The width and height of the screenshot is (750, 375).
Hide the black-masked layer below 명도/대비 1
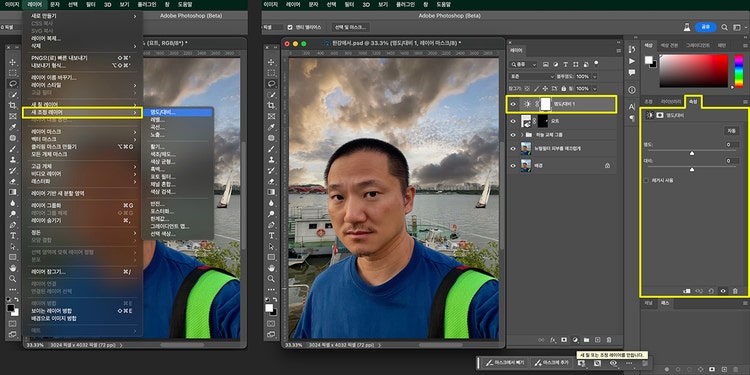click(x=513, y=121)
